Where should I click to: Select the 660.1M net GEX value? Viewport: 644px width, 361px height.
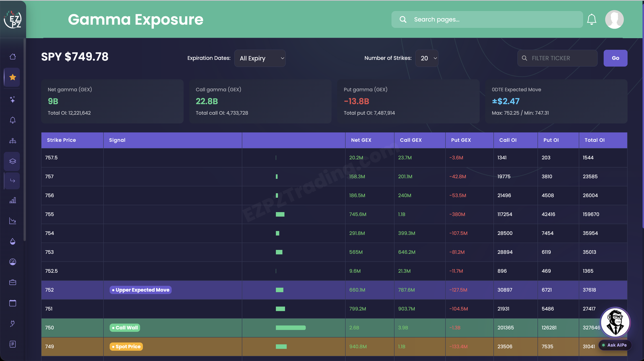pyautogui.click(x=357, y=290)
